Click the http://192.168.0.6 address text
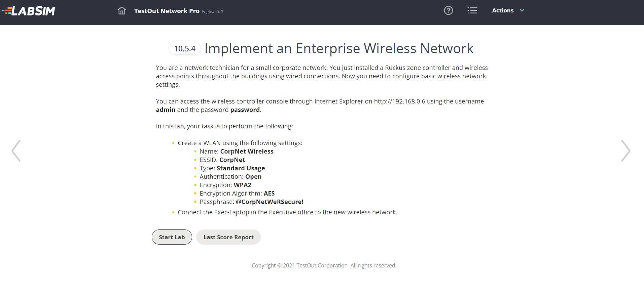This screenshot has height=297, width=644. tap(399, 101)
